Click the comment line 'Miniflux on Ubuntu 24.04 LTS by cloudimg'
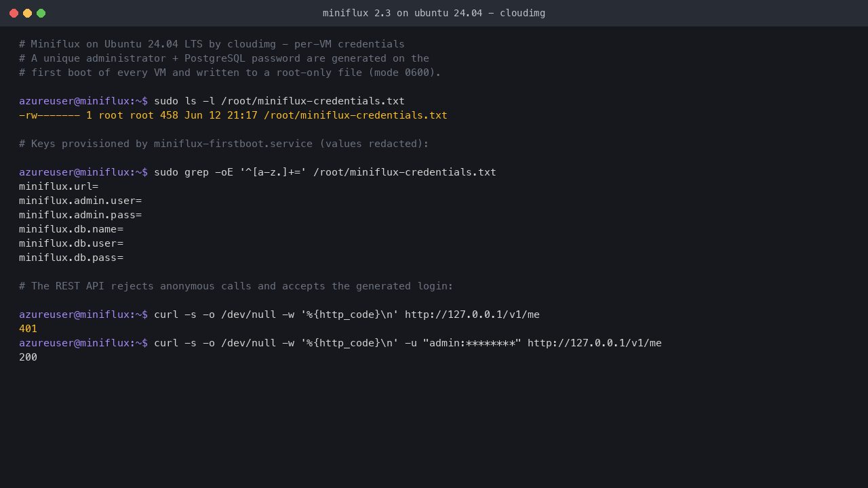The width and height of the screenshot is (868, 488). [x=212, y=44]
